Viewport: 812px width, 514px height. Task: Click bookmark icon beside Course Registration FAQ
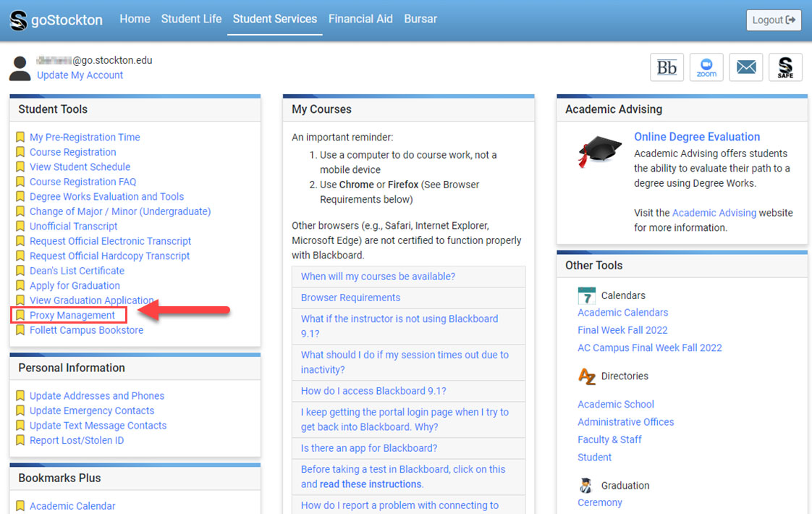pos(20,182)
